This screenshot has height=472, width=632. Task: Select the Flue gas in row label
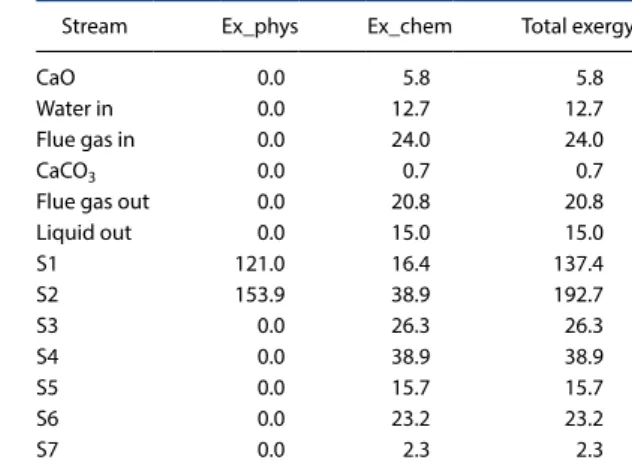(85, 140)
